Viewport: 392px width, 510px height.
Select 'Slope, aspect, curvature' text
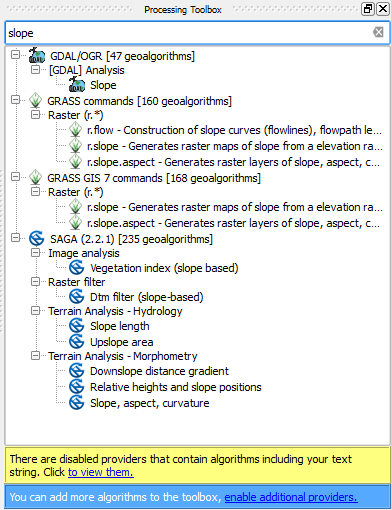click(150, 403)
